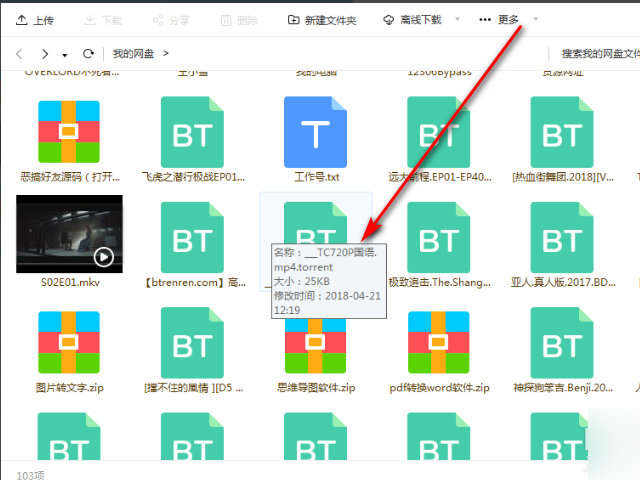Click the 下载 download button

click(x=103, y=20)
